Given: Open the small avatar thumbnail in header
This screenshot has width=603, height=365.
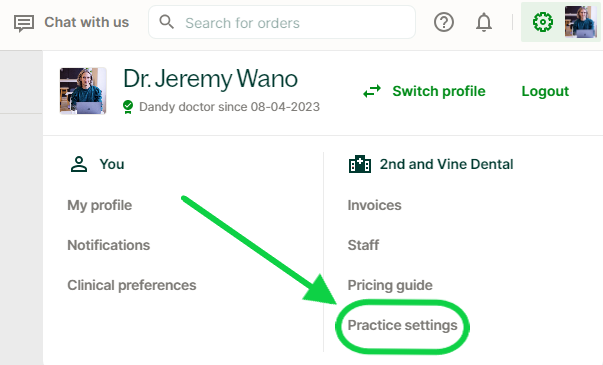Looking at the screenshot, I should [x=581, y=22].
